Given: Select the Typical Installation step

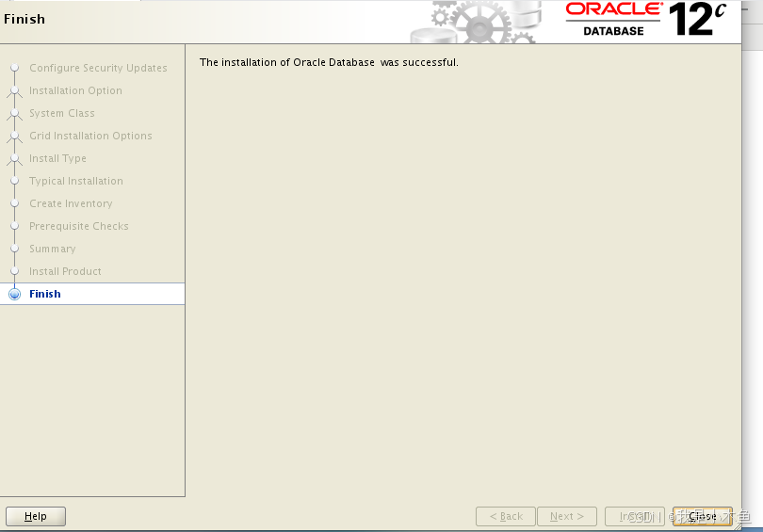Looking at the screenshot, I should pos(76,181).
